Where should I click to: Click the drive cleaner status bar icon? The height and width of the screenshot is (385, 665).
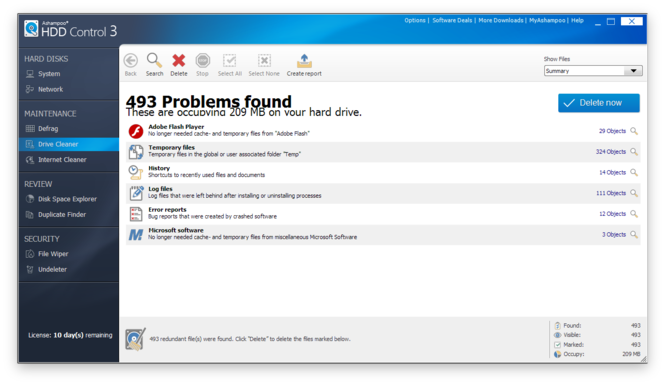(x=135, y=339)
